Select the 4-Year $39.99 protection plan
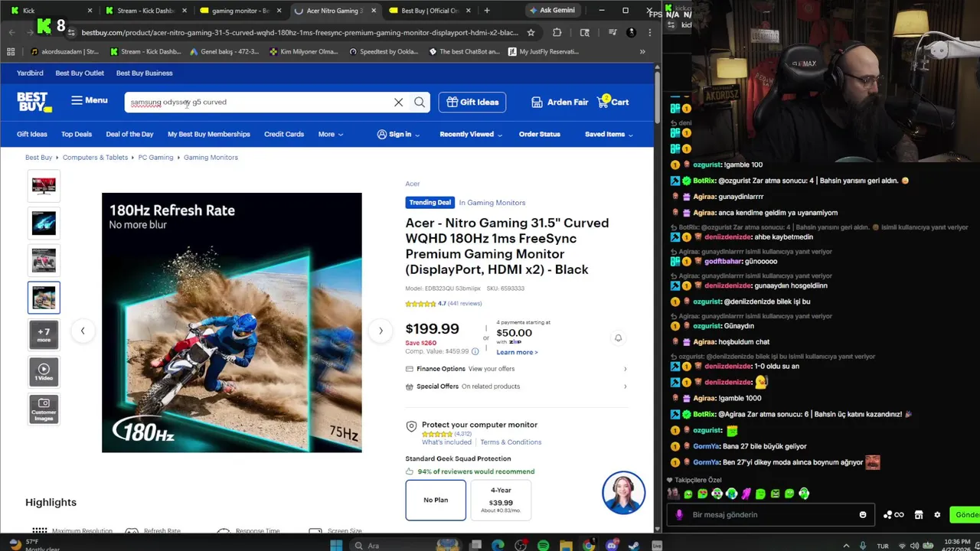980x551 pixels. (x=501, y=500)
